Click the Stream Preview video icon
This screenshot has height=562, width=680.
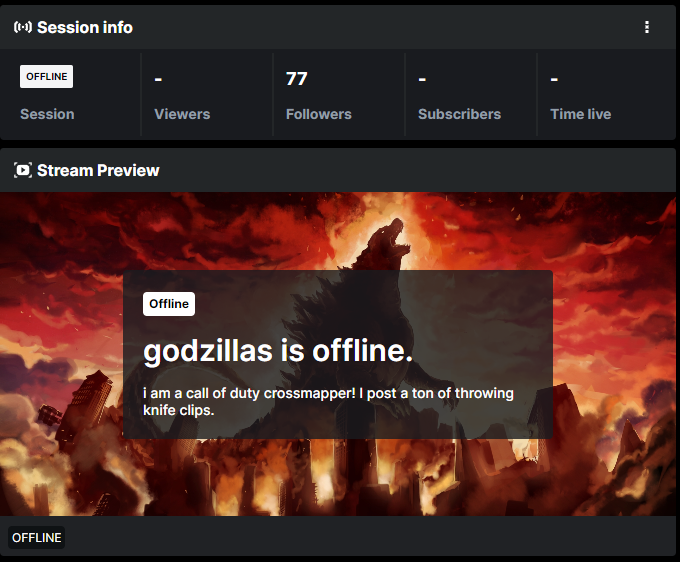23,170
